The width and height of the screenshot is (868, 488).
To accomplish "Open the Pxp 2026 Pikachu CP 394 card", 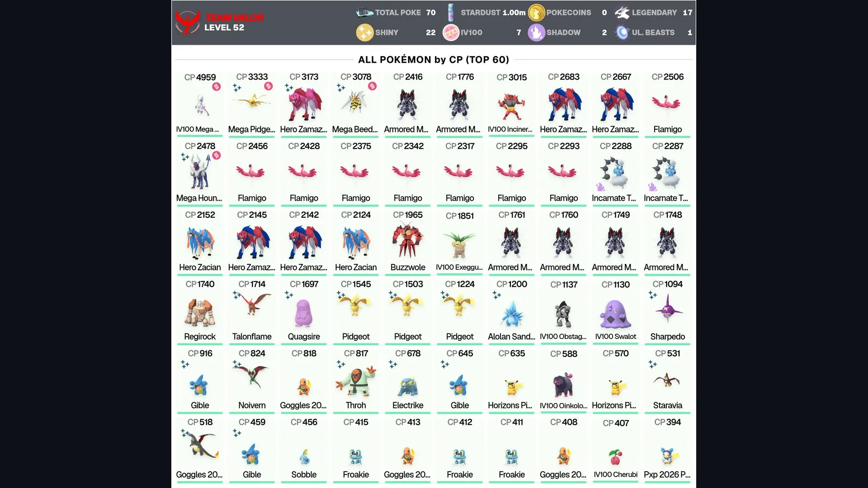I will pyautogui.click(x=668, y=450).
